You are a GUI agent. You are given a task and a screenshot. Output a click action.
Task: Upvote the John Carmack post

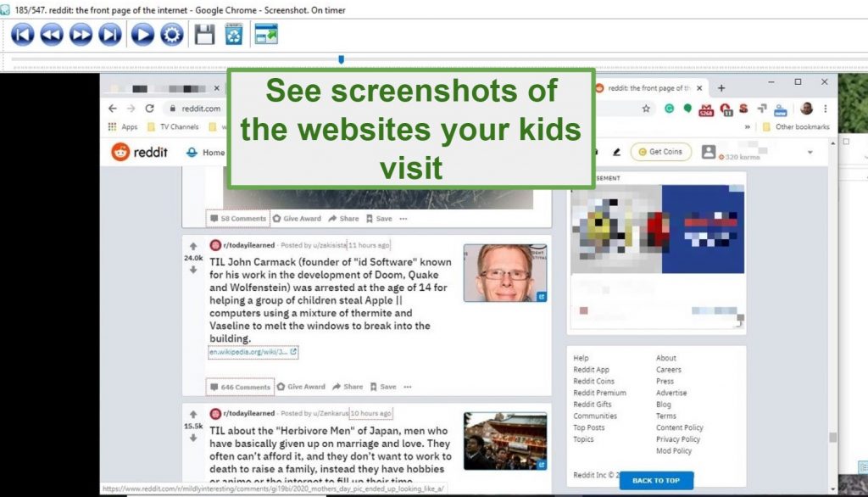pos(193,247)
